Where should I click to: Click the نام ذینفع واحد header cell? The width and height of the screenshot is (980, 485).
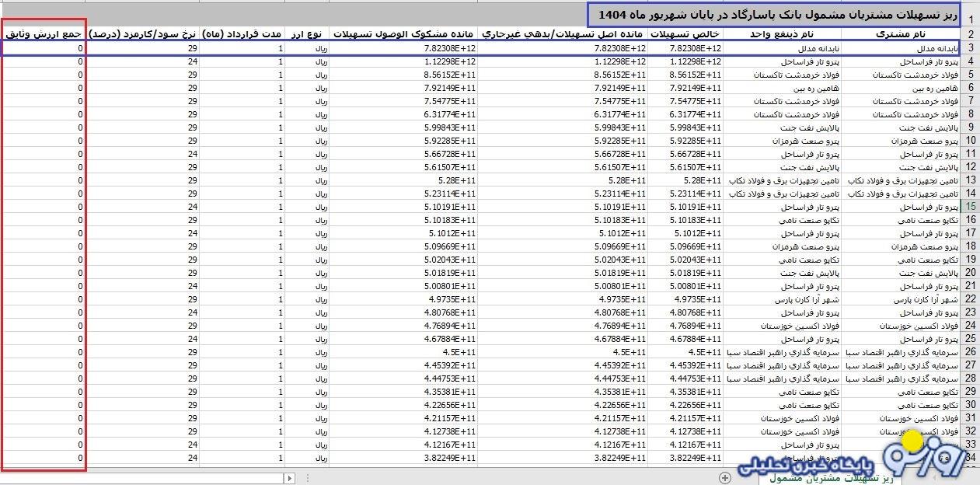[782, 34]
